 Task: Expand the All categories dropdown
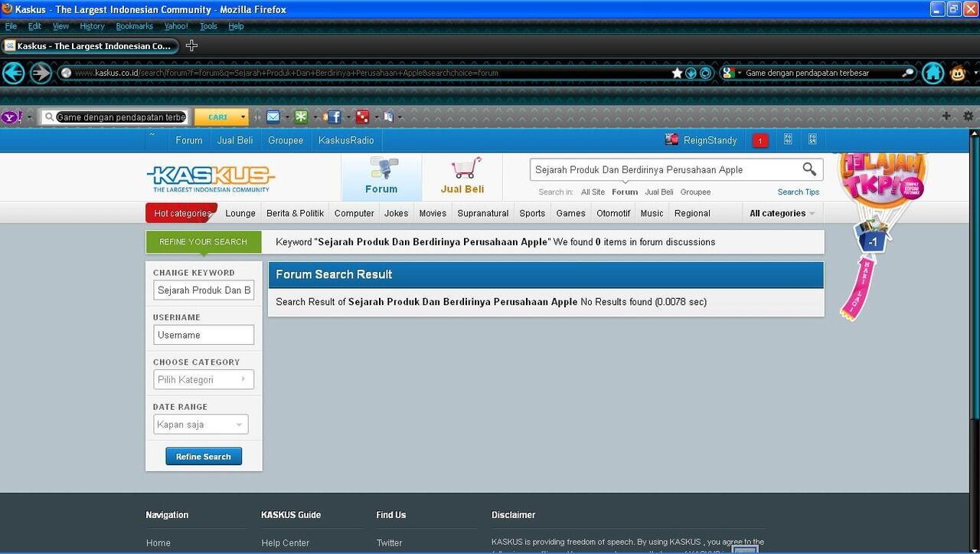pyautogui.click(x=782, y=213)
